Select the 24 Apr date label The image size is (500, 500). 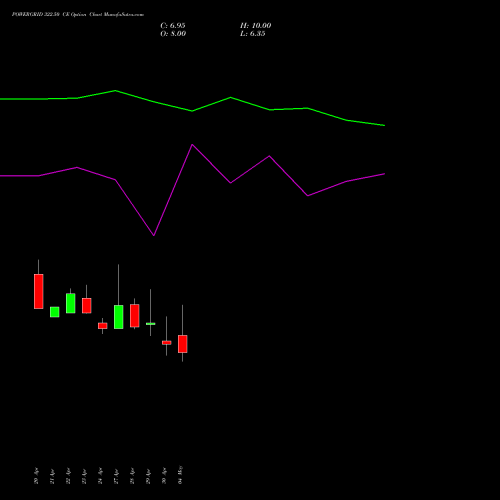click(x=100, y=476)
